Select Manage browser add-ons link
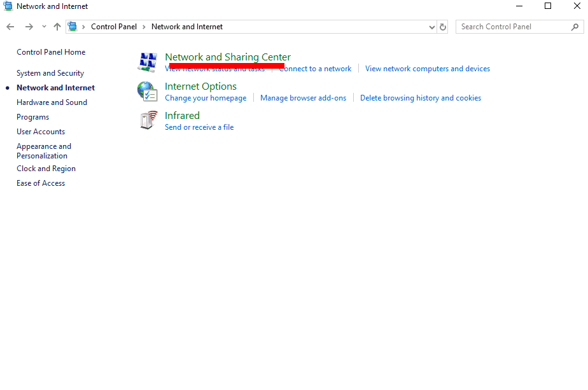588x390 pixels. 303,98
